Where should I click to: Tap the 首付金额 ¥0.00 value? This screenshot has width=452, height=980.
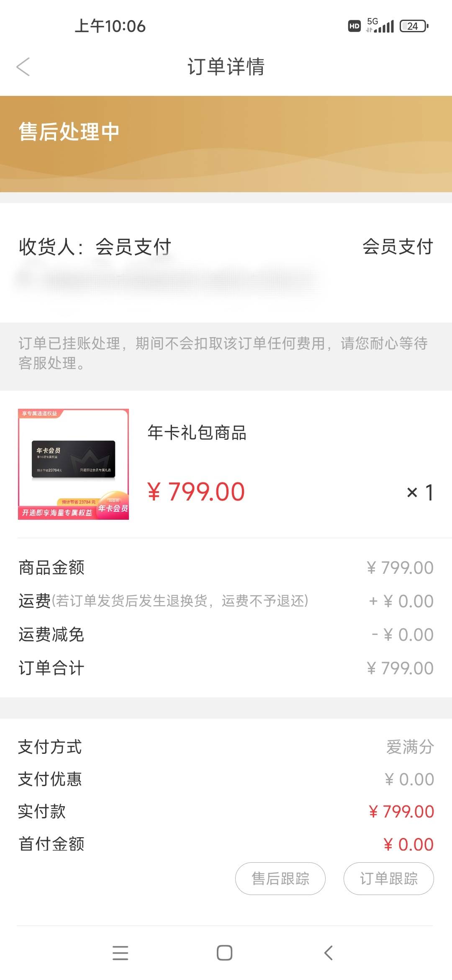[x=408, y=844]
